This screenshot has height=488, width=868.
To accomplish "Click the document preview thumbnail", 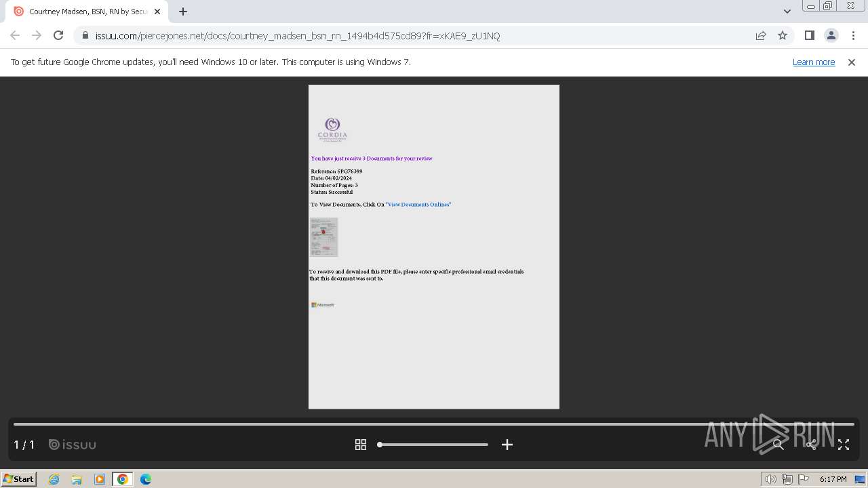I will click(x=324, y=237).
